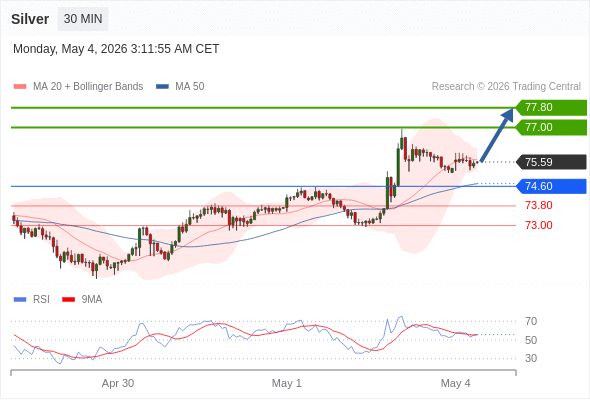The image size is (590, 400).
Task: Click the Silver chart title
Action: coord(30,19)
